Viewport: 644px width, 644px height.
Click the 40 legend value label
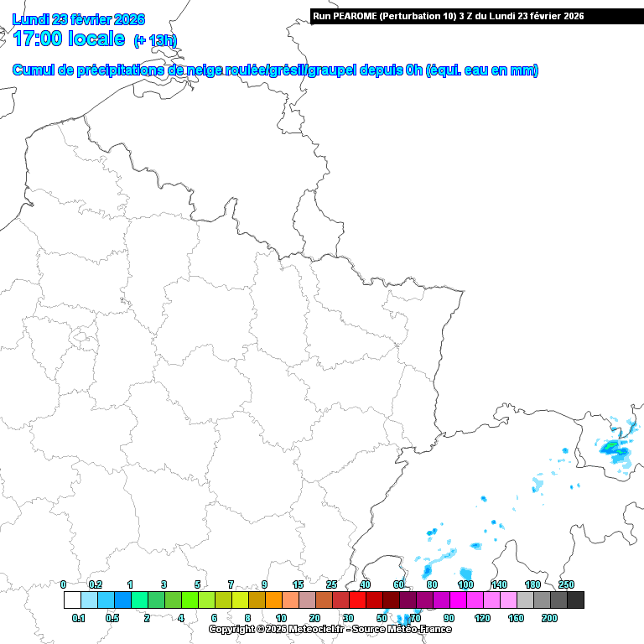tap(365, 584)
